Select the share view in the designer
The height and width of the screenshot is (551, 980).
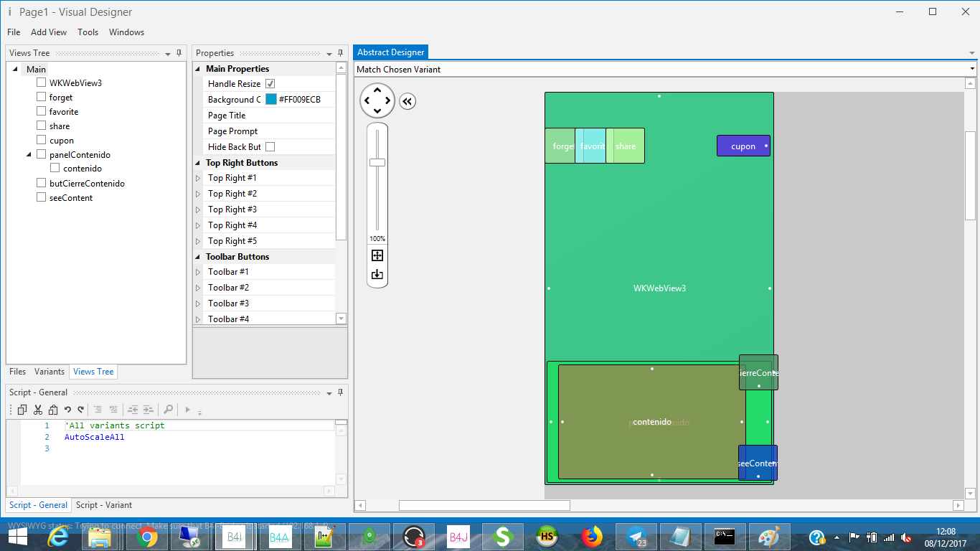[626, 146]
